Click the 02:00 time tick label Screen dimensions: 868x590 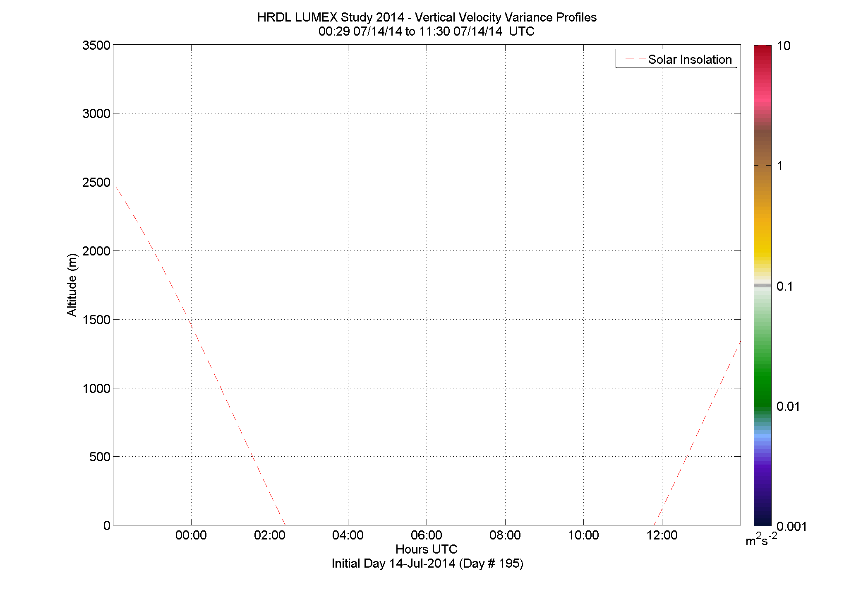[270, 535]
